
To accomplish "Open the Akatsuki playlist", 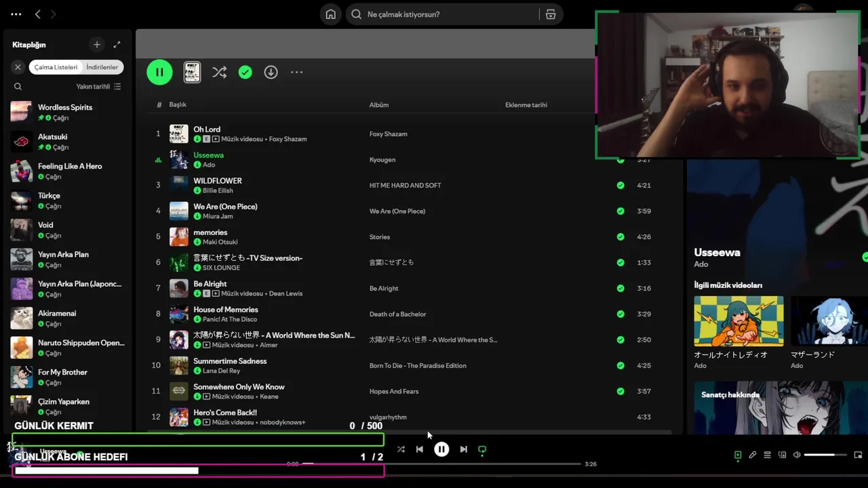I will tap(68, 141).
